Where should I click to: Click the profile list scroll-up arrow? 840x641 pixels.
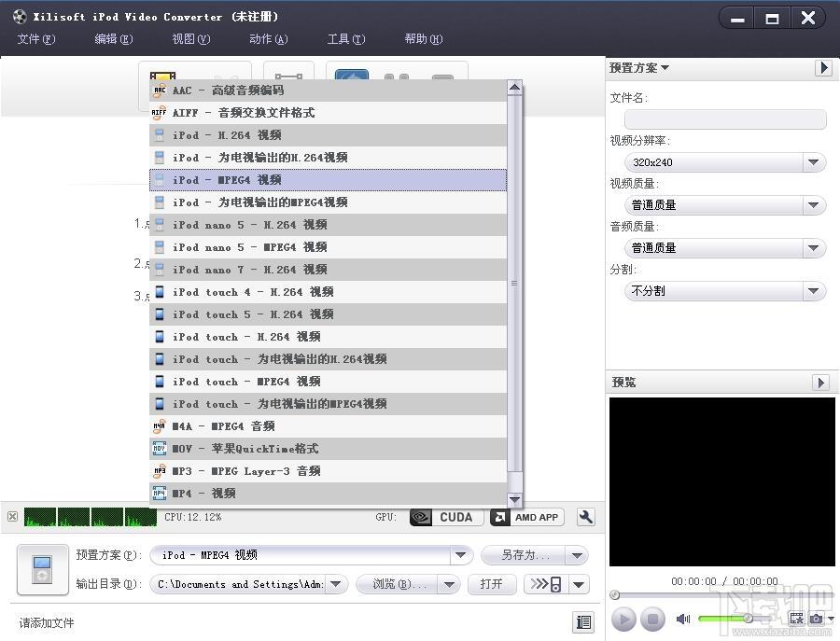click(x=514, y=88)
